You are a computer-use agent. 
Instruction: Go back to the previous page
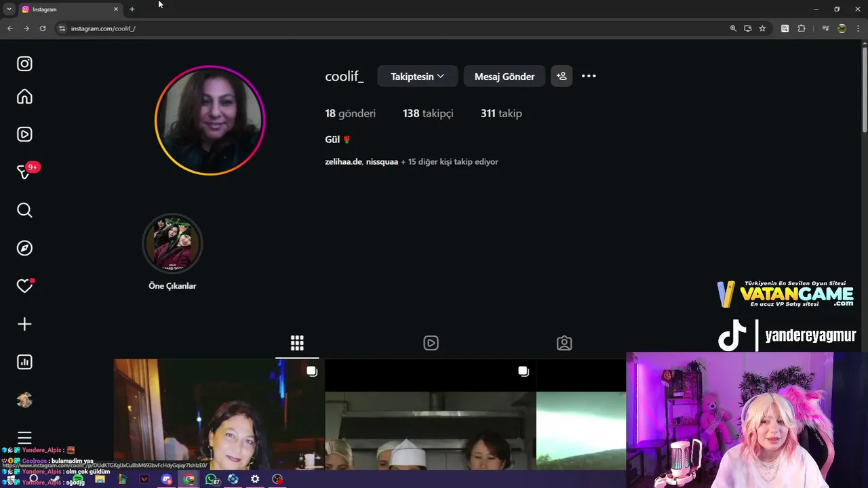pyautogui.click(x=10, y=28)
